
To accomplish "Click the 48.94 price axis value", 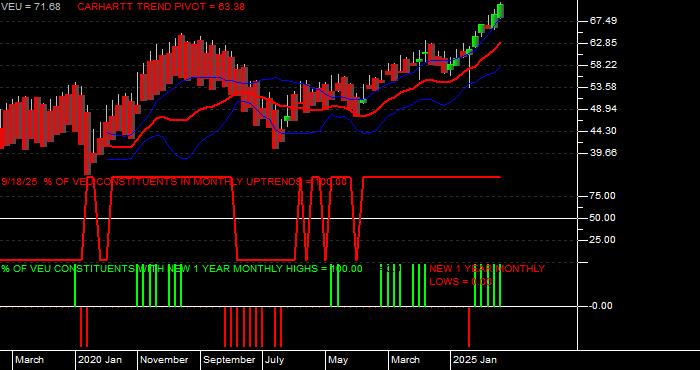I will pos(603,109).
